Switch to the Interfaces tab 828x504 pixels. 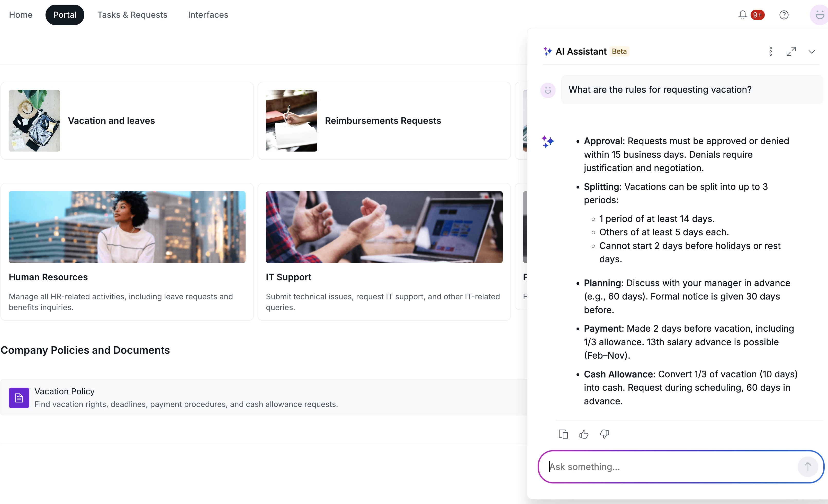click(208, 15)
